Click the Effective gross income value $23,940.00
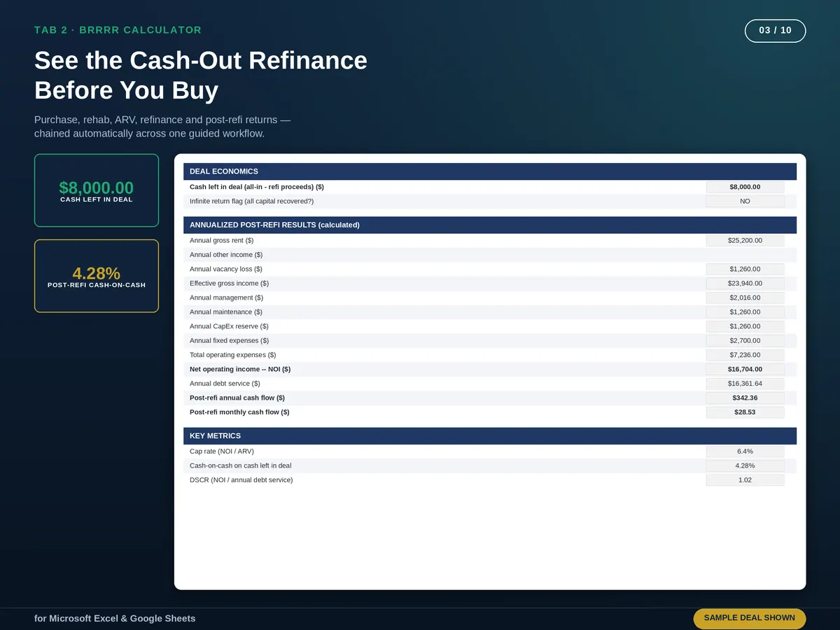The width and height of the screenshot is (840, 630). [x=745, y=283]
